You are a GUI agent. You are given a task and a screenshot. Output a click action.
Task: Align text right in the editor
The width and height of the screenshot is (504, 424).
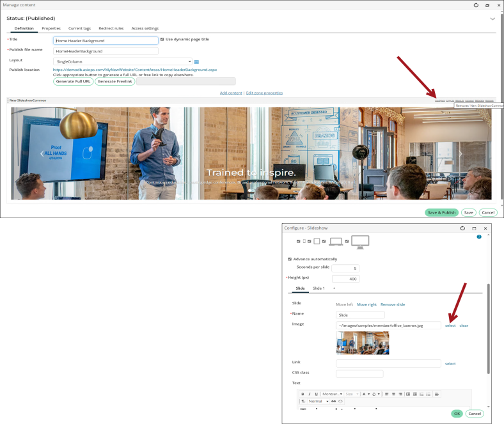[x=400, y=394]
